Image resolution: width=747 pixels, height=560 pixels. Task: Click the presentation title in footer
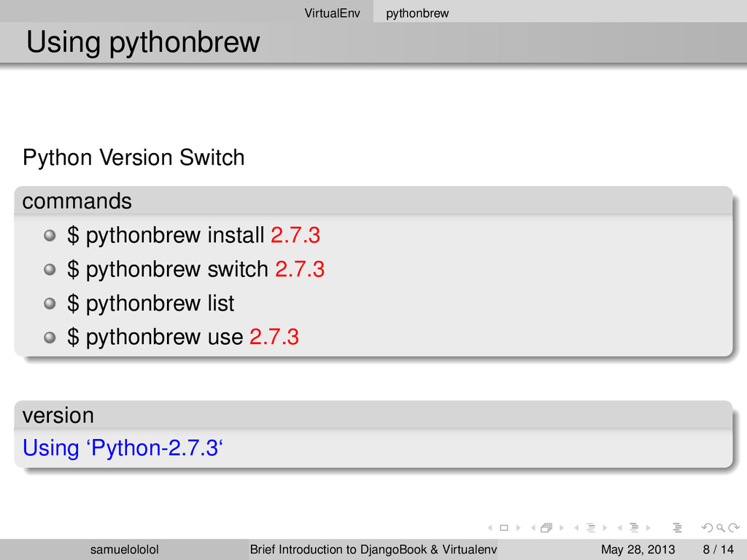[373, 549]
